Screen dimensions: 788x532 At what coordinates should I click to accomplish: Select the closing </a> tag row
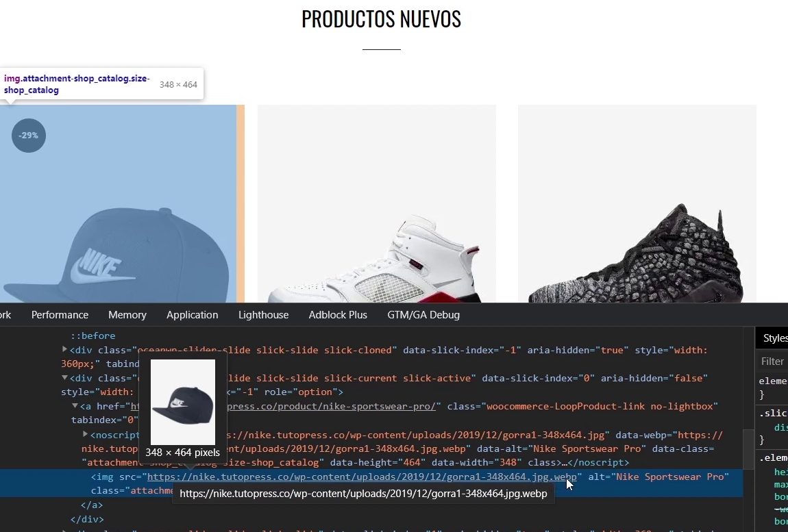tap(91, 505)
